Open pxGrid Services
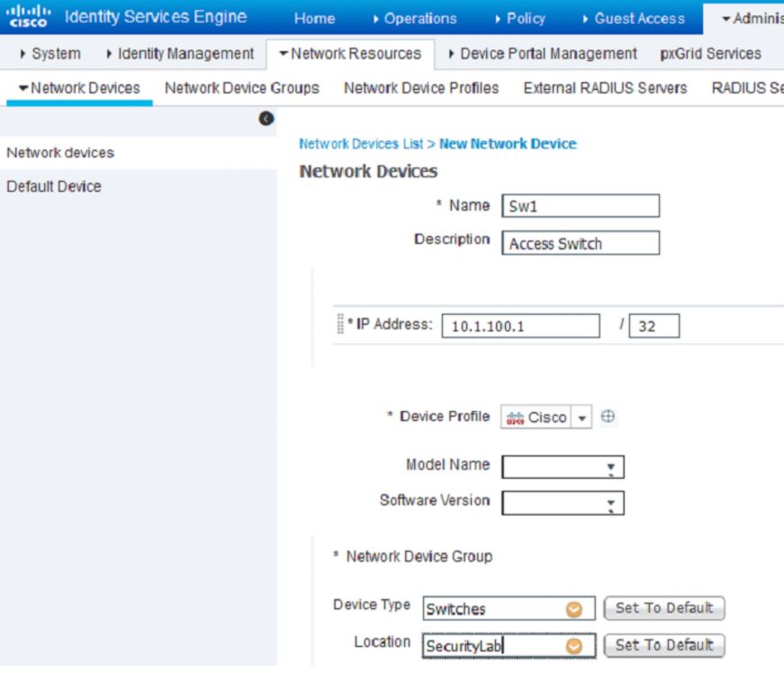Screen dimensions: 784x673 pyautogui.click(x=710, y=53)
